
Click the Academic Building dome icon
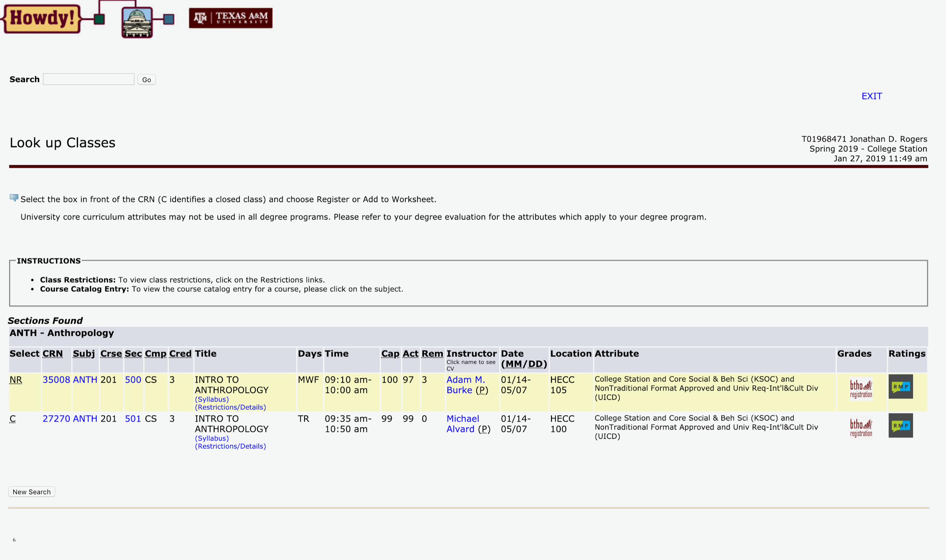coord(137,22)
